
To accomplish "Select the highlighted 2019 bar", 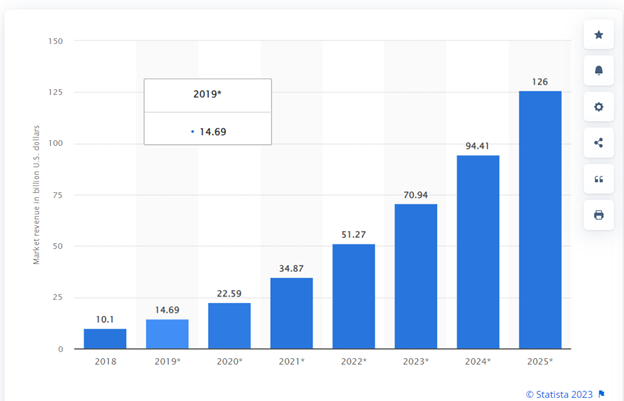I will [167, 334].
